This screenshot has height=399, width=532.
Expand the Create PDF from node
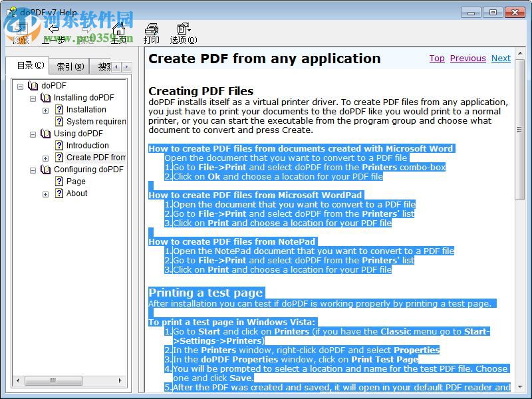tap(45, 158)
